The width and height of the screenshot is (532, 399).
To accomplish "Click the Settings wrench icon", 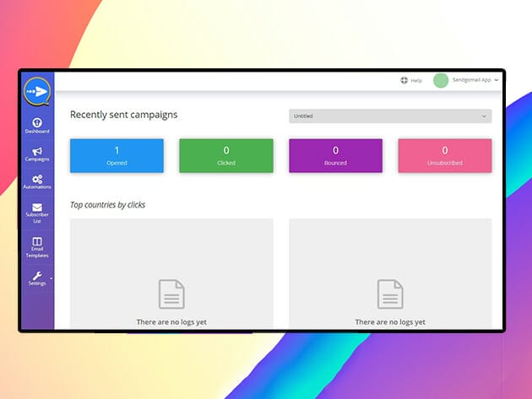I will (x=36, y=276).
